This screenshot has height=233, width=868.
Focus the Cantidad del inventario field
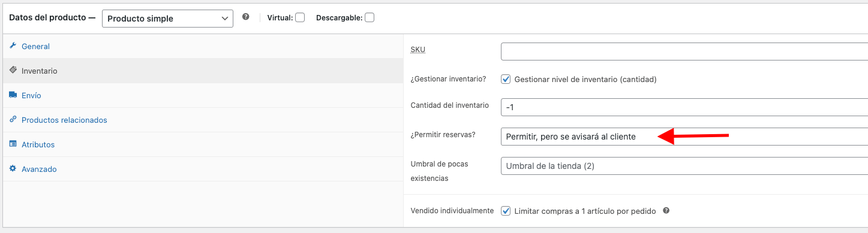[684, 107]
